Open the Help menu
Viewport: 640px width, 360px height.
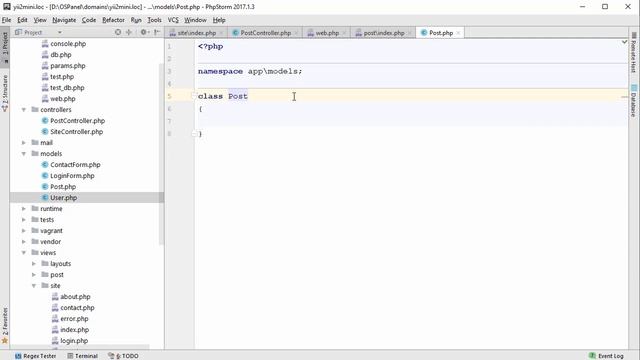[219, 20]
